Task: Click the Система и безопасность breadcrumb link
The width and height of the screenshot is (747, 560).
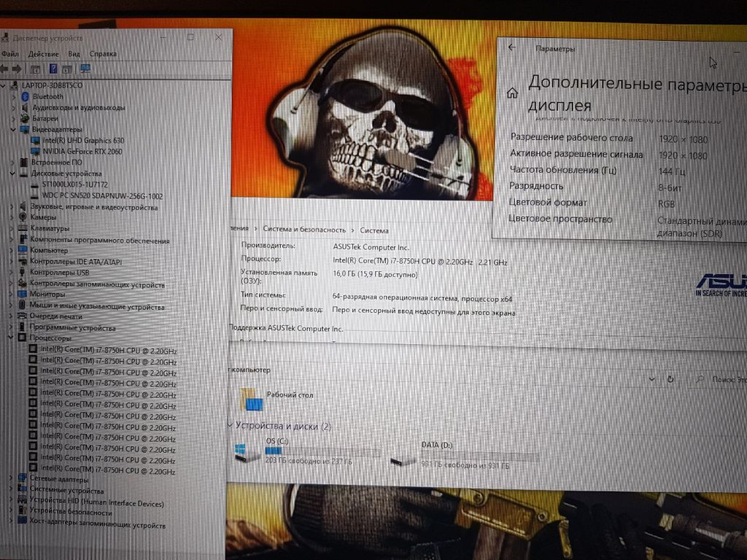Action: tap(304, 230)
